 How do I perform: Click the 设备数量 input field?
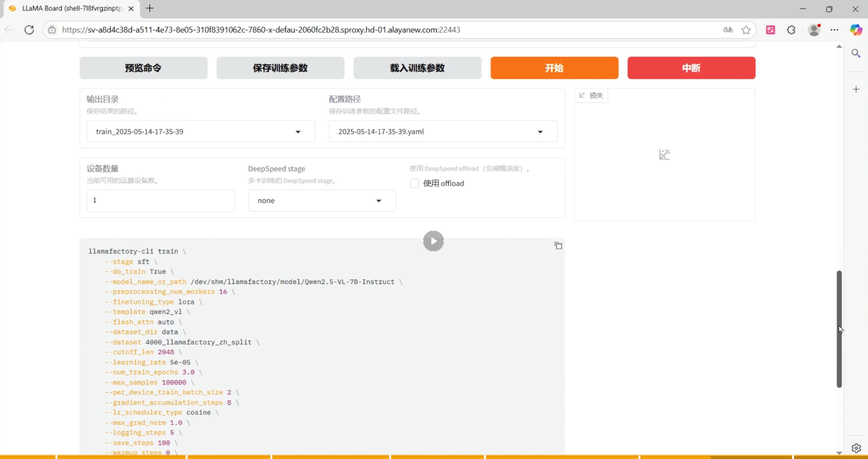point(160,201)
